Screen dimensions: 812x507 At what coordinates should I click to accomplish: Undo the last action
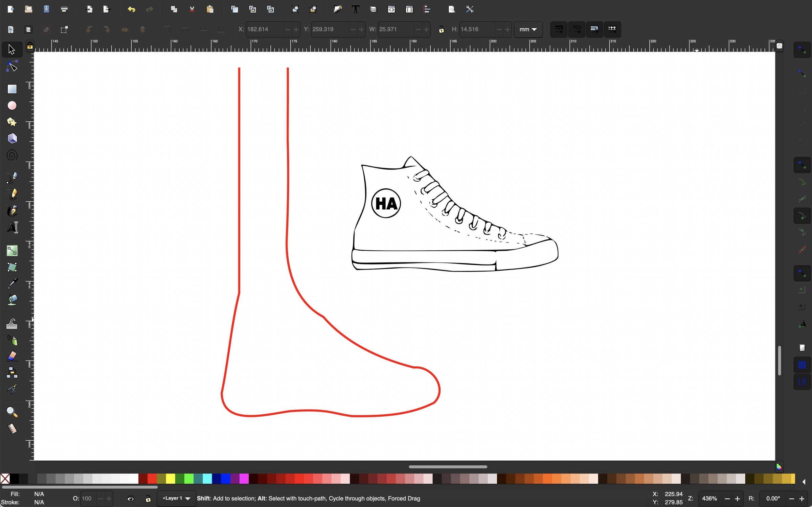pyautogui.click(x=132, y=9)
